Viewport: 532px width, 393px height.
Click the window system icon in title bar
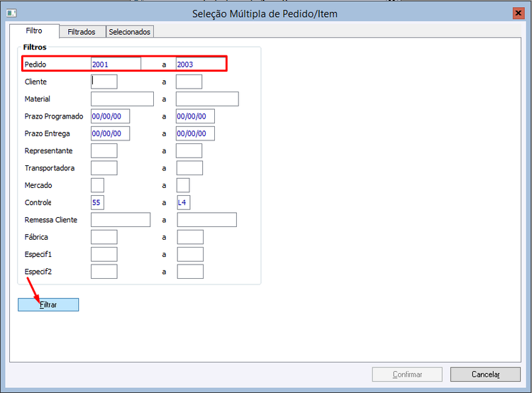(11, 13)
